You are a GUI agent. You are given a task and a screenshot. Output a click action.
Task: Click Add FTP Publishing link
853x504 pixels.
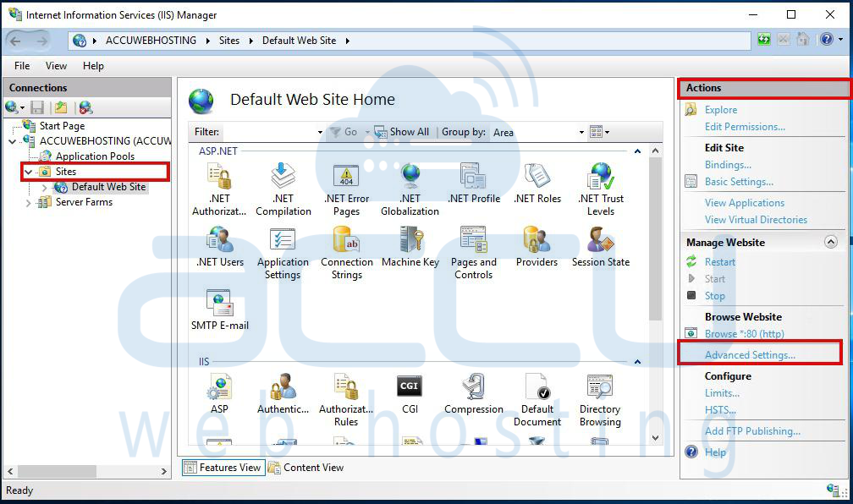tap(752, 431)
